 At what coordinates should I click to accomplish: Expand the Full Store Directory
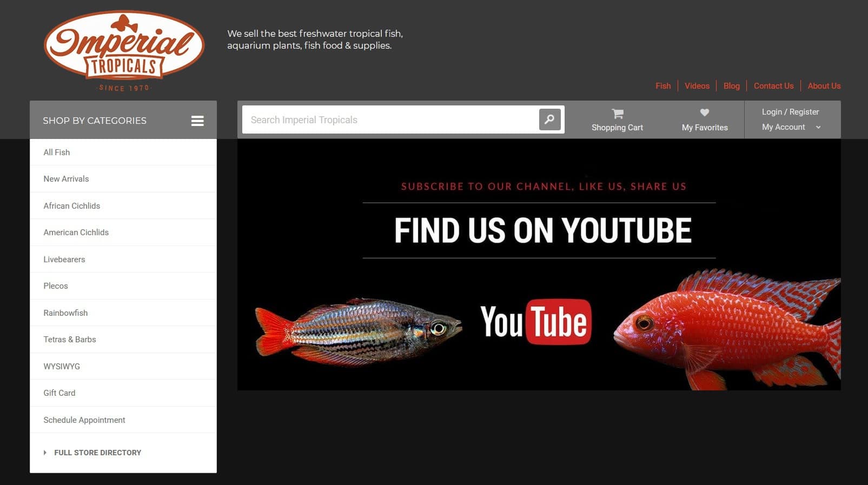point(97,453)
